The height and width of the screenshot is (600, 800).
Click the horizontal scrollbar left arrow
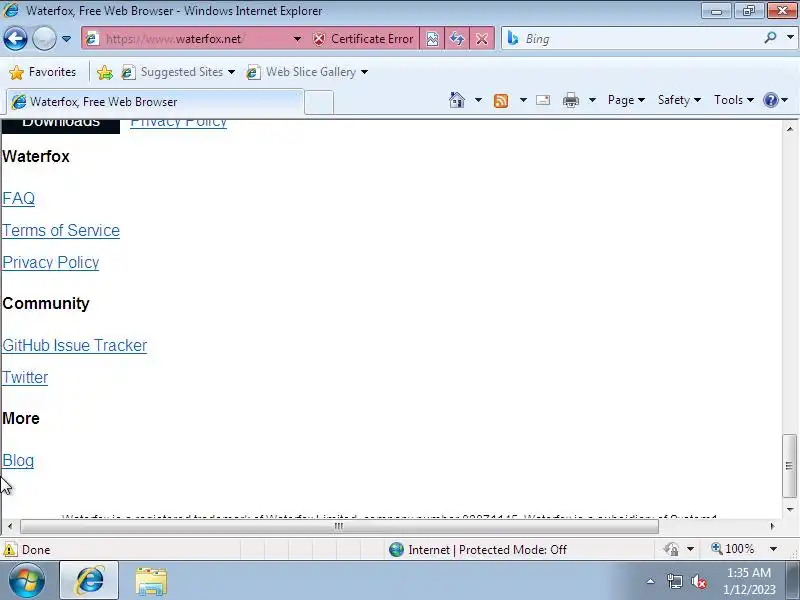(10, 526)
